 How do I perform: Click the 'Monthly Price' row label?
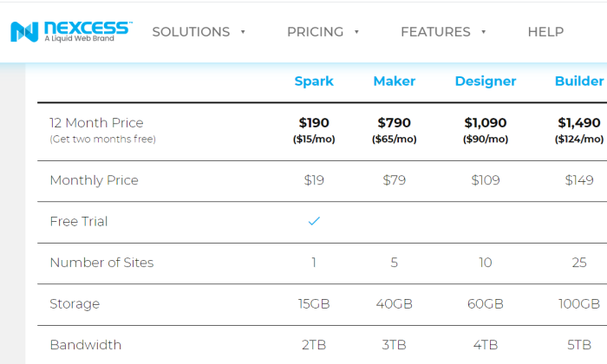(94, 180)
